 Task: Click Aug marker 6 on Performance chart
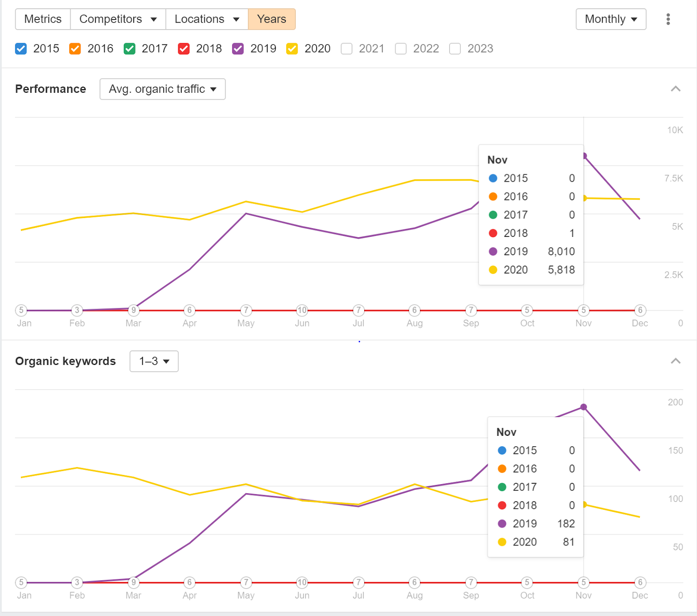(415, 310)
